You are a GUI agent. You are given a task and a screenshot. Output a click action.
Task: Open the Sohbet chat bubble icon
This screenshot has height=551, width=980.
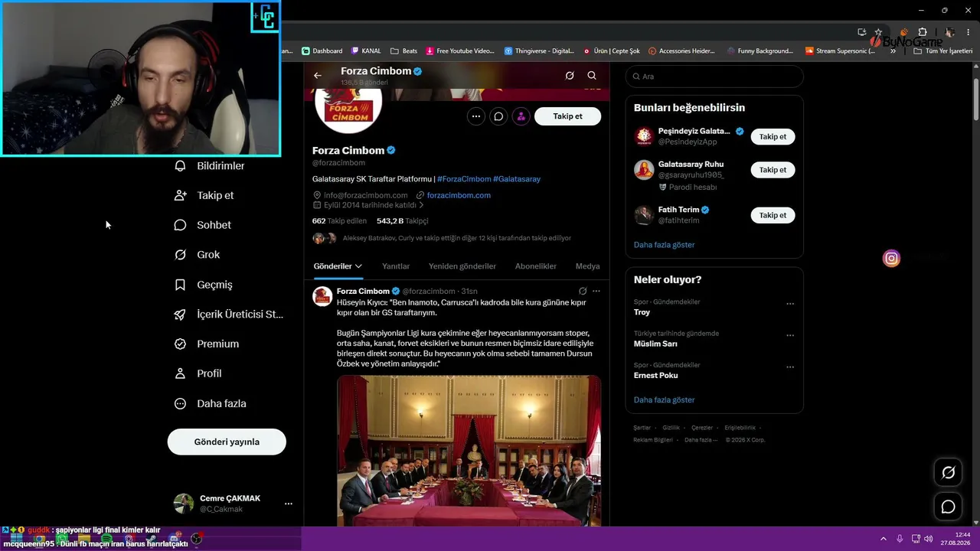click(x=180, y=225)
